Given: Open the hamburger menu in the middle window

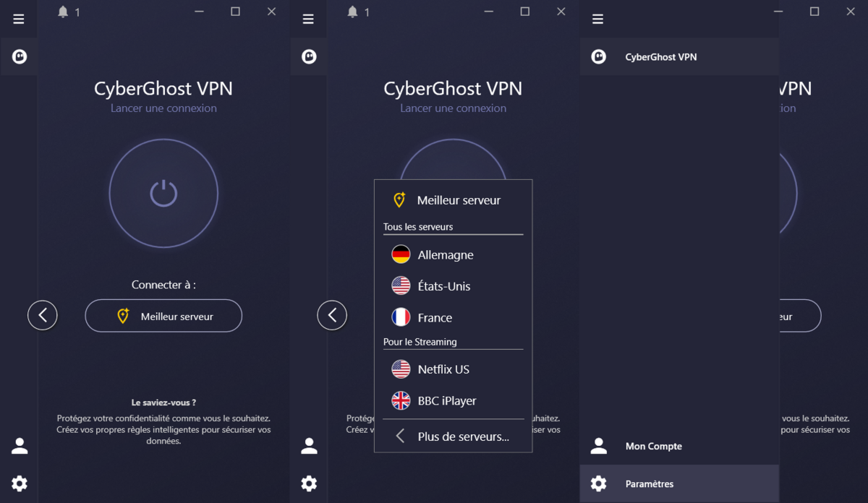Looking at the screenshot, I should point(308,20).
